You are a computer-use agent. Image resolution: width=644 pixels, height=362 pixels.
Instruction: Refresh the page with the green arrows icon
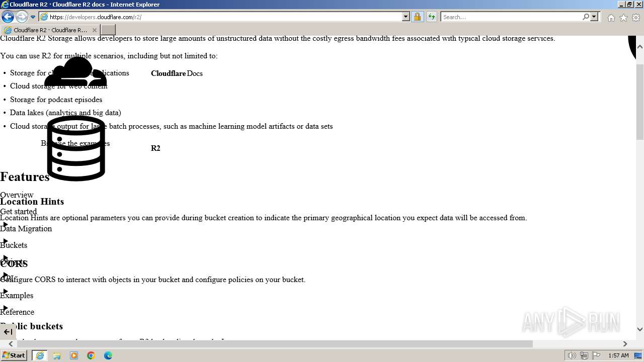pyautogui.click(x=431, y=17)
